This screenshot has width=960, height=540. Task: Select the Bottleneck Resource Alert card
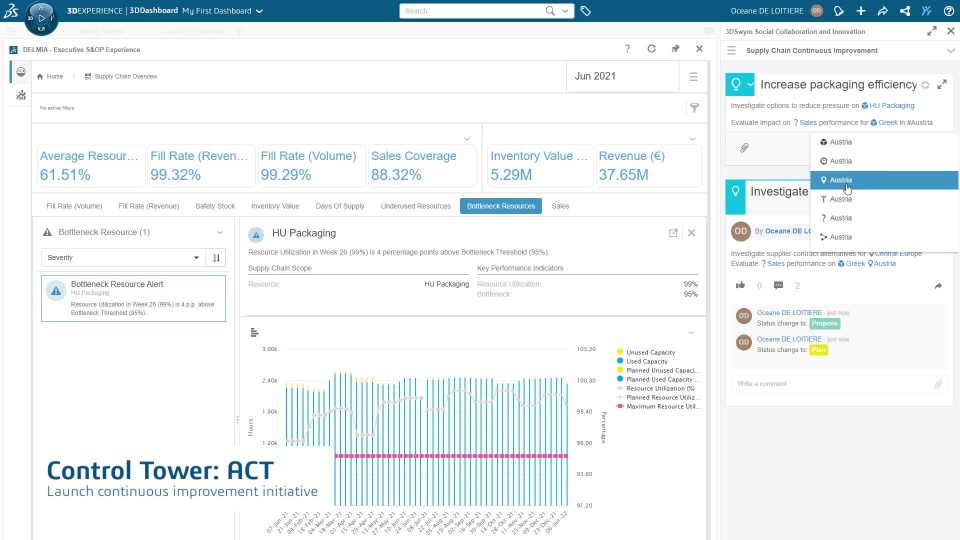point(133,298)
